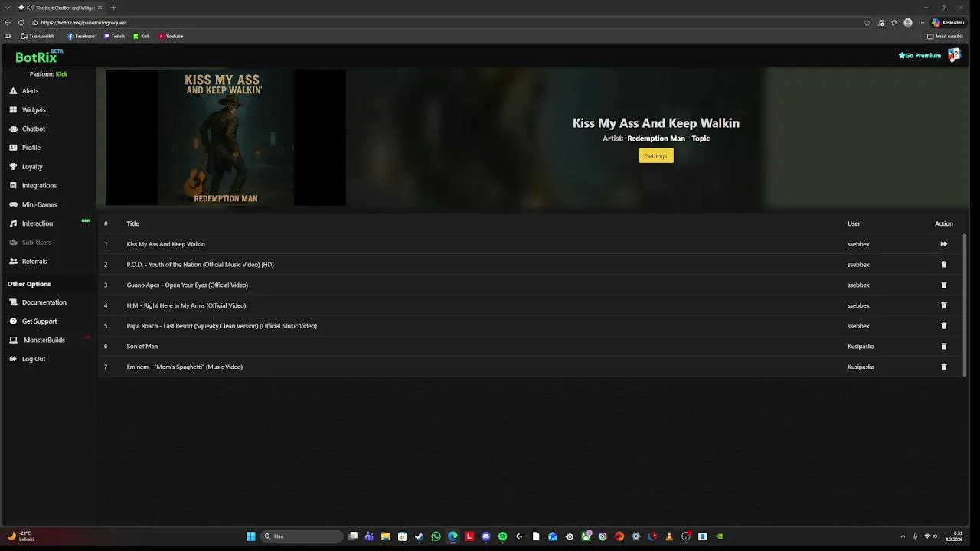
Task: Delete the Eminem Mom's Spaghetti song
Action: [x=943, y=367]
